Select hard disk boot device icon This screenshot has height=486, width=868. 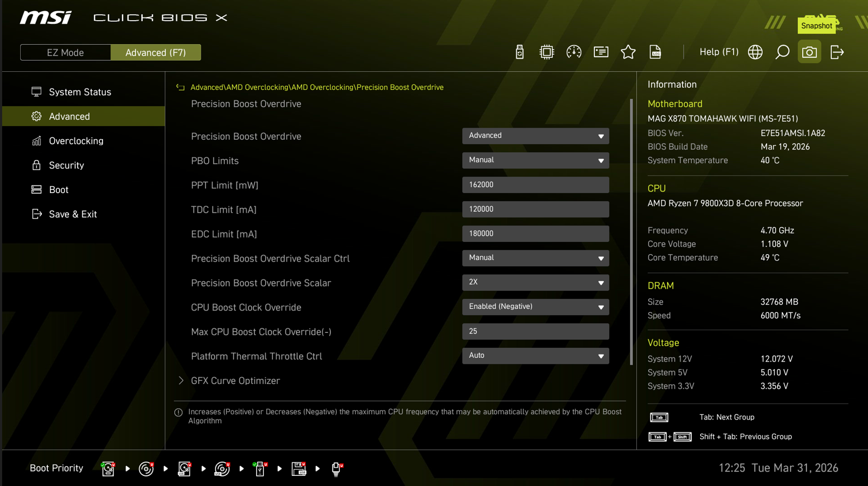pos(108,468)
